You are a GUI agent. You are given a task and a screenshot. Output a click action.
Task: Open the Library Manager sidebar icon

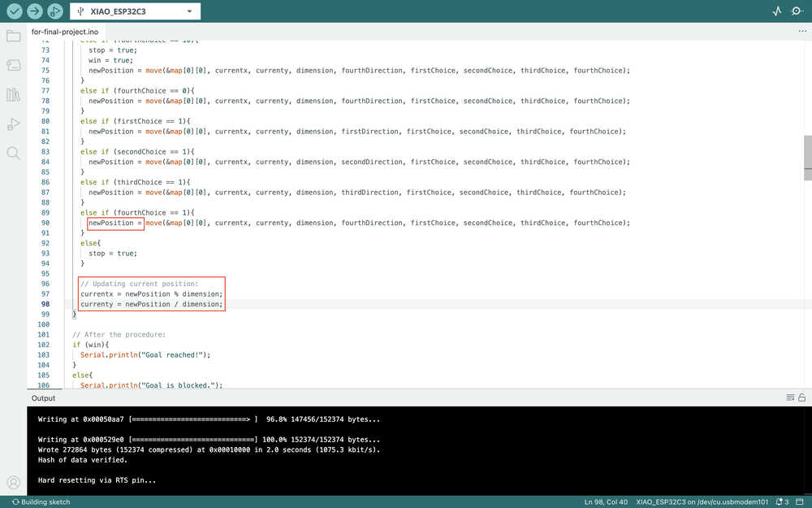click(14, 94)
